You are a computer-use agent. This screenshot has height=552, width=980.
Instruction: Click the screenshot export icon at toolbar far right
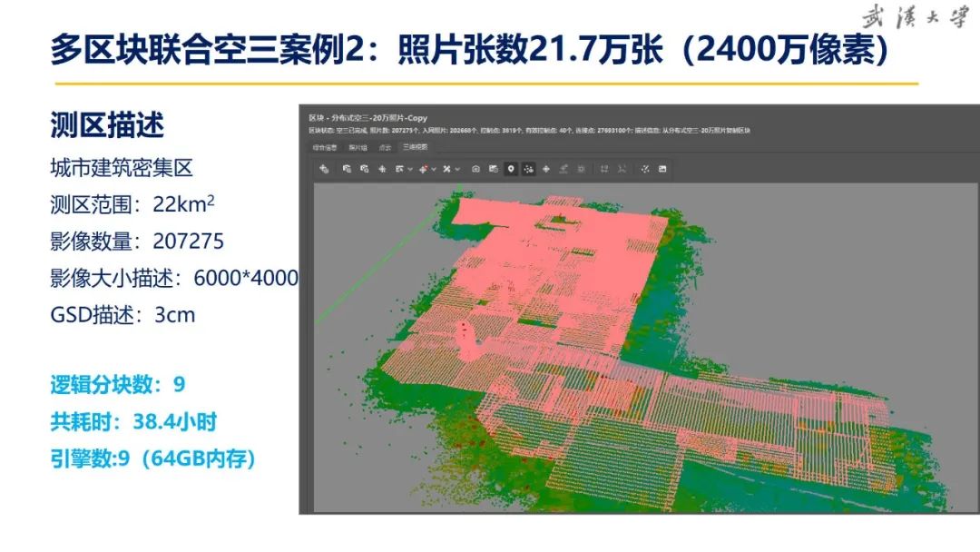coord(661,169)
